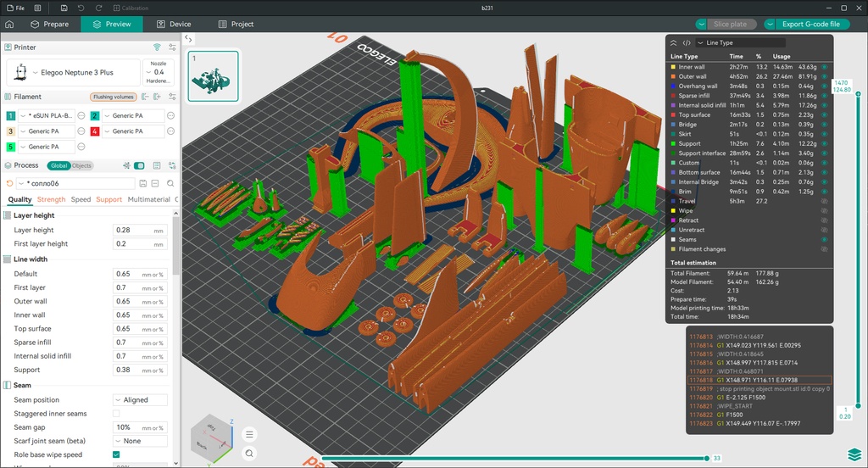Reset process preset changes (orange arrow)
The width and height of the screenshot is (868, 468).
pos(9,183)
